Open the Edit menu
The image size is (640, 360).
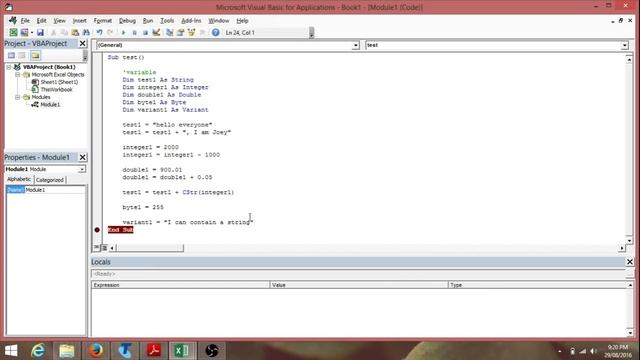point(41,20)
